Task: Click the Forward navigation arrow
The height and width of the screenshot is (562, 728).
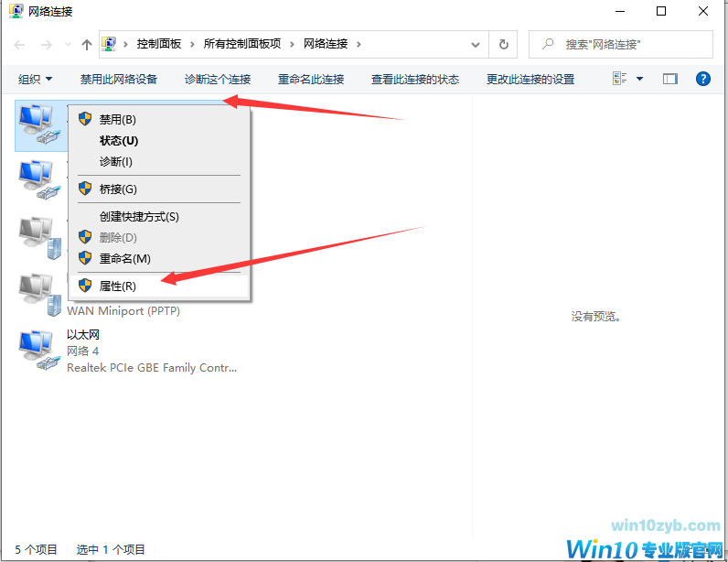Action: click(x=47, y=45)
